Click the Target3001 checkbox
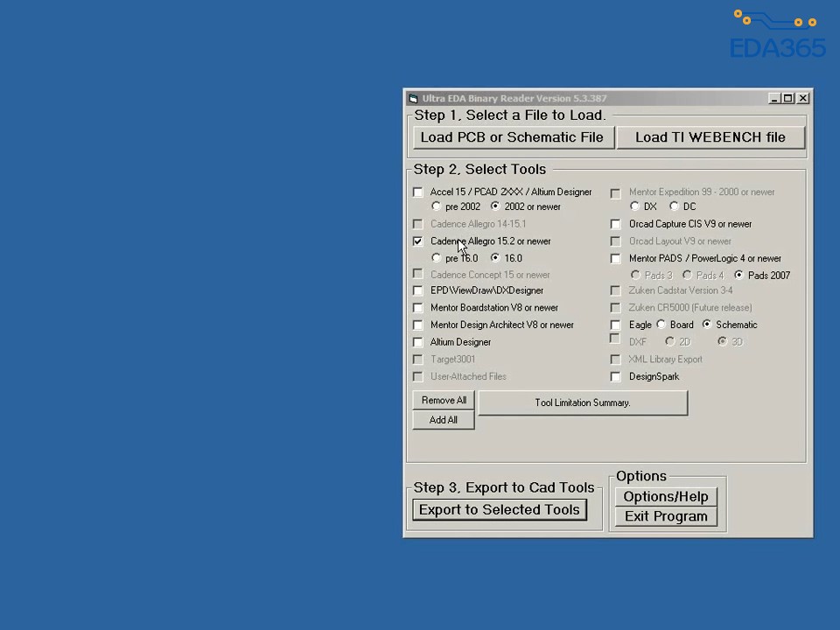Viewport: 840px width, 630px height. pyautogui.click(x=418, y=360)
